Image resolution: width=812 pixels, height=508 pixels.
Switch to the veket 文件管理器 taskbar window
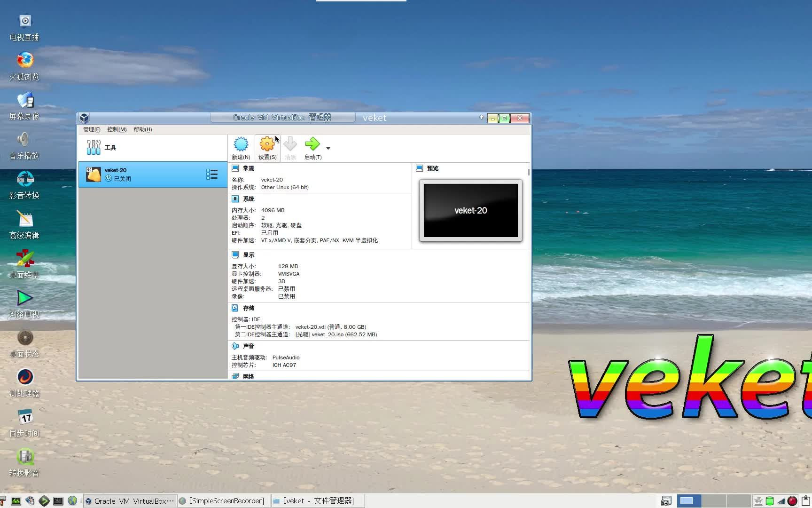click(318, 500)
